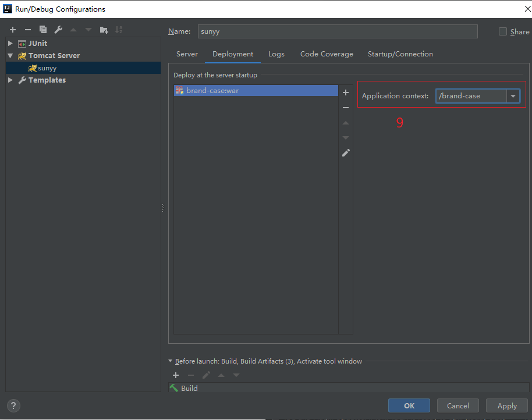The image size is (532, 420).
Task: Click the remove configuration minus icon
Action: [x=27, y=30]
